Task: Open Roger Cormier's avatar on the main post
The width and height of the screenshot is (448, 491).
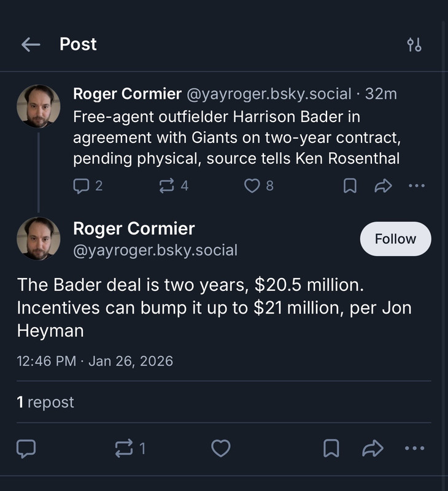Action: pyautogui.click(x=38, y=239)
